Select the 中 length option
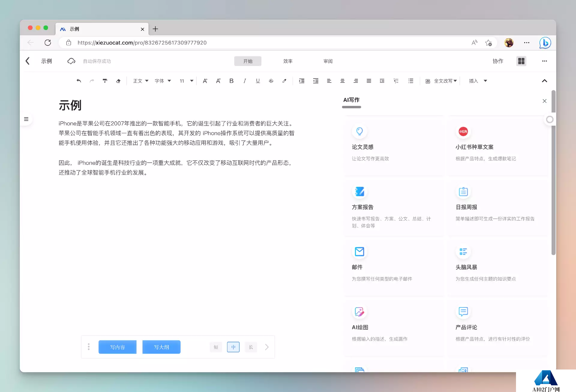 click(233, 347)
